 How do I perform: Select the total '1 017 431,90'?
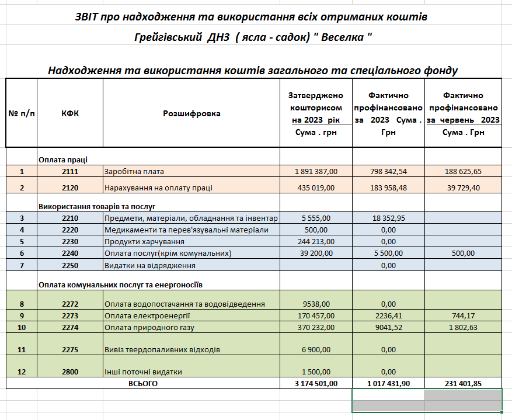point(389,383)
